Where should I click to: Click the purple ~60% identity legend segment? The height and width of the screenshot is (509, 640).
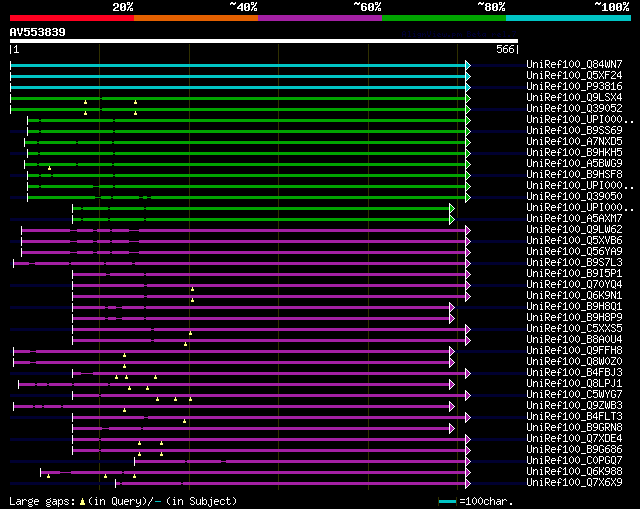pos(320,18)
